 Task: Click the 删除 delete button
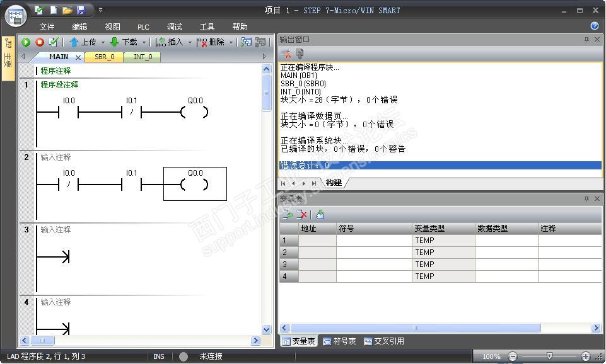pyautogui.click(x=211, y=42)
